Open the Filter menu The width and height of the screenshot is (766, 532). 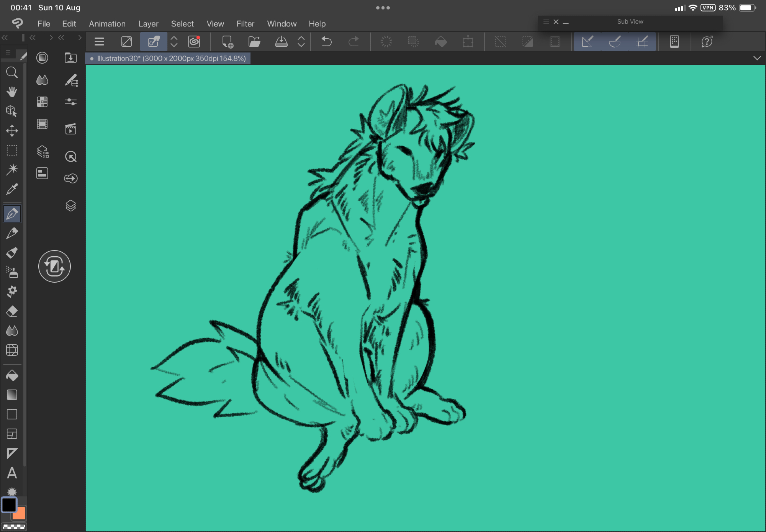pos(245,24)
